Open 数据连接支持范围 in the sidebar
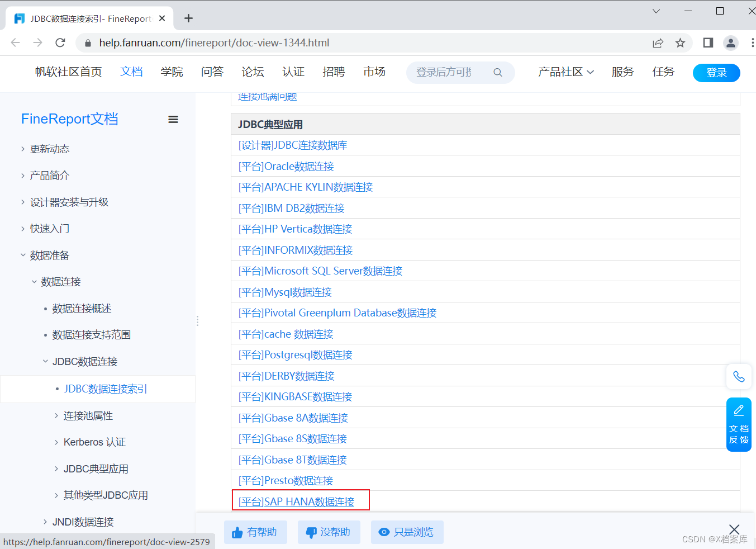The image size is (756, 549). point(91,335)
